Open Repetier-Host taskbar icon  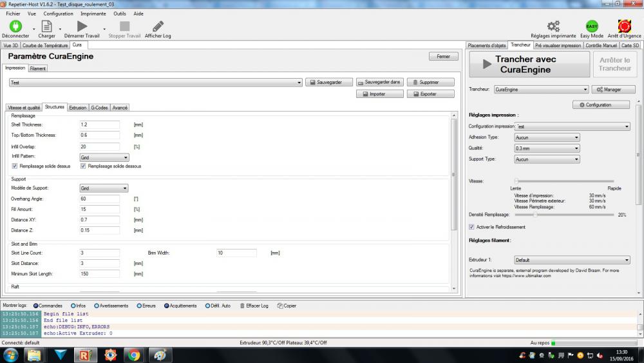(86, 355)
